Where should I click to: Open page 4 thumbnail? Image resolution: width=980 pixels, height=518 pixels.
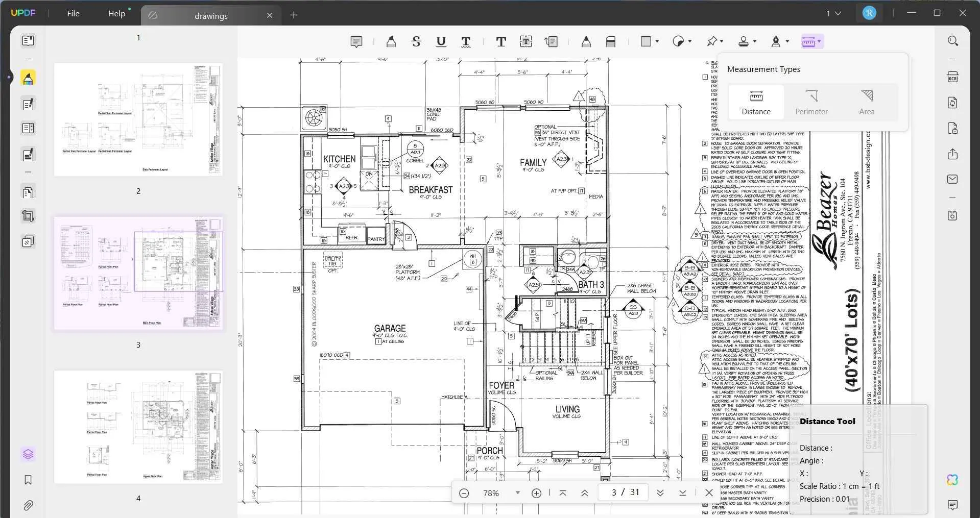[138, 427]
